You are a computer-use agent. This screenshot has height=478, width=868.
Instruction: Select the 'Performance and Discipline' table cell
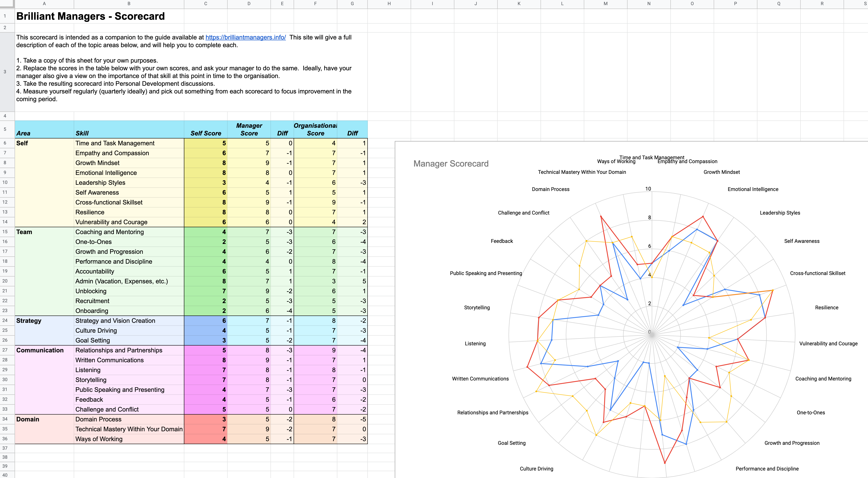(129, 262)
